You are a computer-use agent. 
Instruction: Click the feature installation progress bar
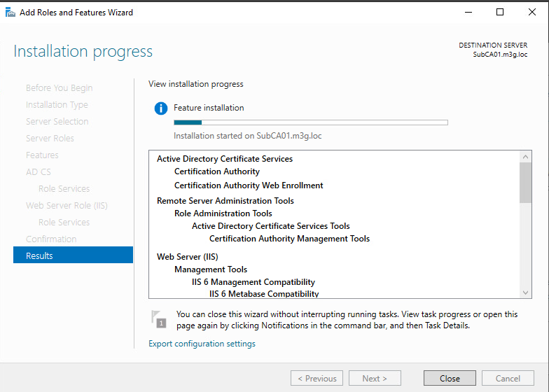coord(310,122)
